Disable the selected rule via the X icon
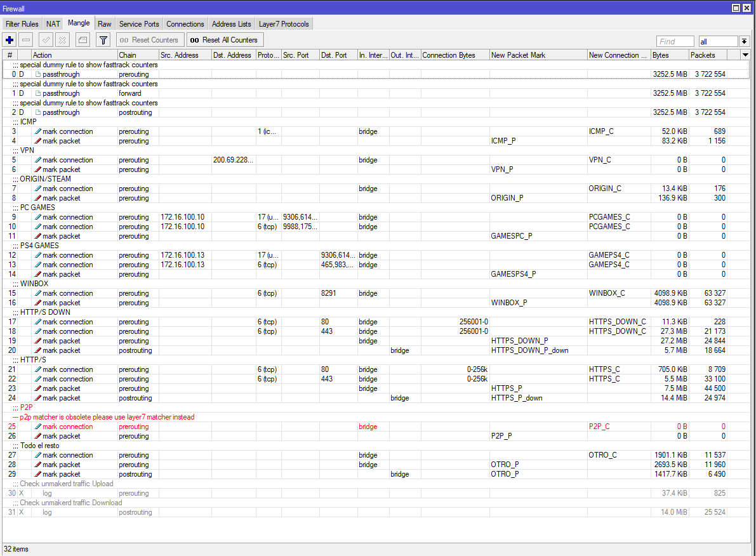Viewport: 756px width, 556px height. [x=62, y=39]
